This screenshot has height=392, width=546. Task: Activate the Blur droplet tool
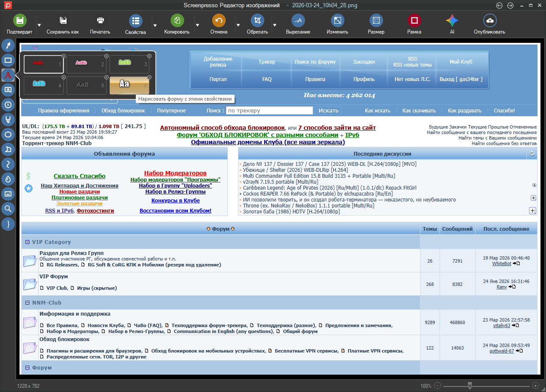coord(8,179)
